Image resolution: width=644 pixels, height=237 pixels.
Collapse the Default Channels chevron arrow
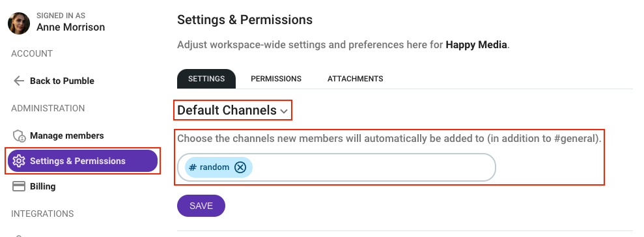(x=284, y=111)
